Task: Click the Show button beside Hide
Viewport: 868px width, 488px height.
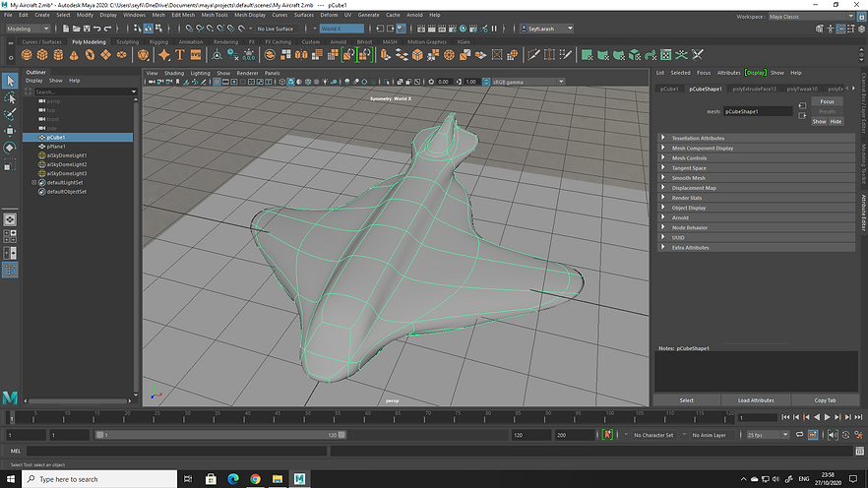Action: (819, 121)
